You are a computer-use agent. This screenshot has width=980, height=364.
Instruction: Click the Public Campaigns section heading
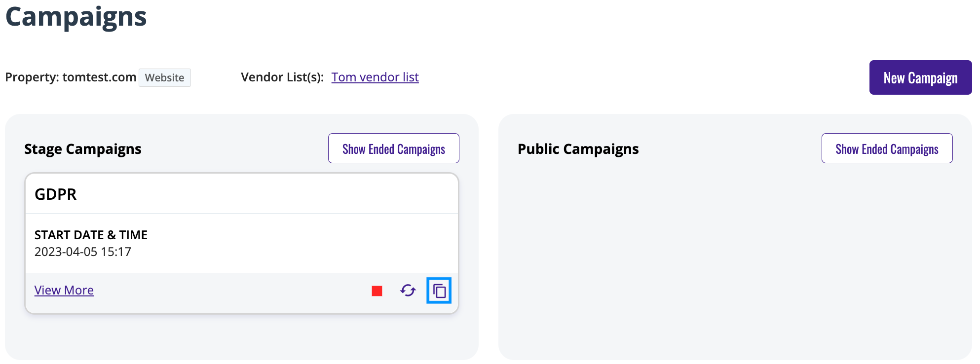coord(578,149)
